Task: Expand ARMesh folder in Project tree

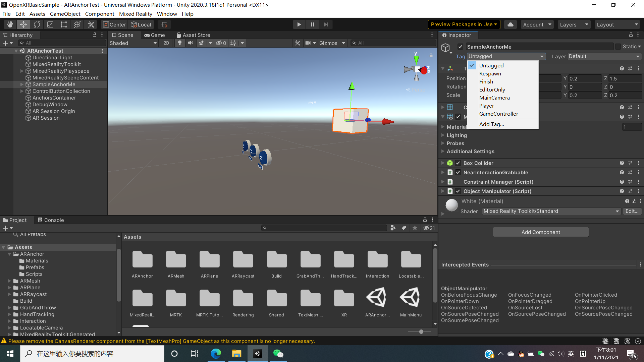Action: pyautogui.click(x=9, y=281)
